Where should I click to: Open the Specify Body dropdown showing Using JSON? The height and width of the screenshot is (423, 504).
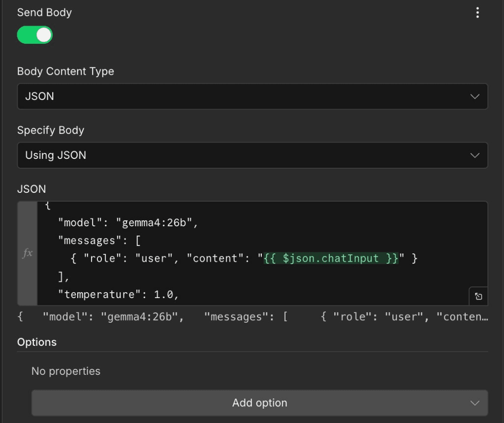(252, 155)
